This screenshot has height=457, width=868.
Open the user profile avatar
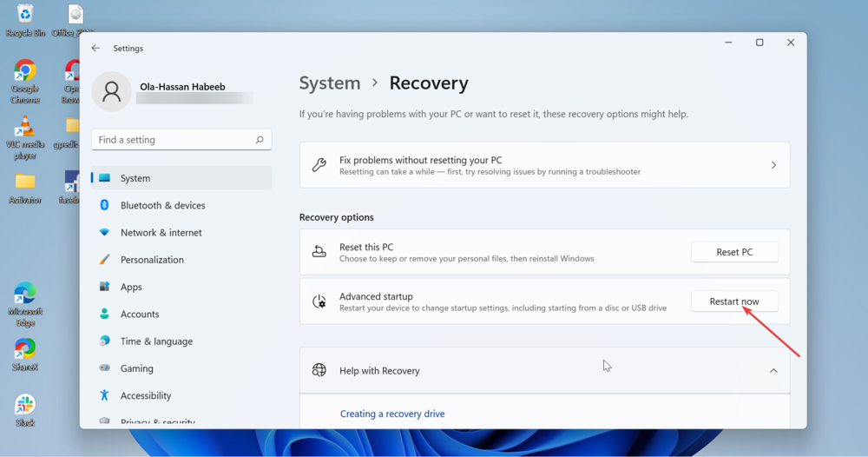(x=111, y=91)
